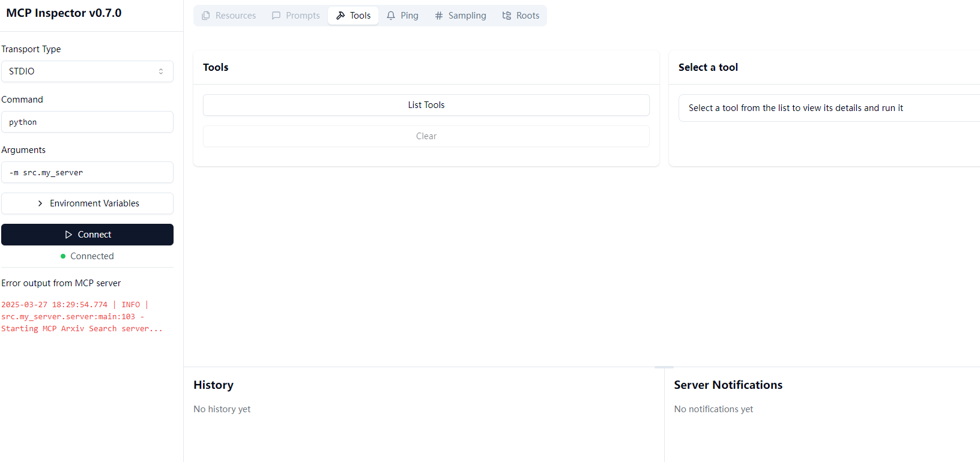Click the 'No history yet' text
980x462 pixels.
click(x=222, y=409)
